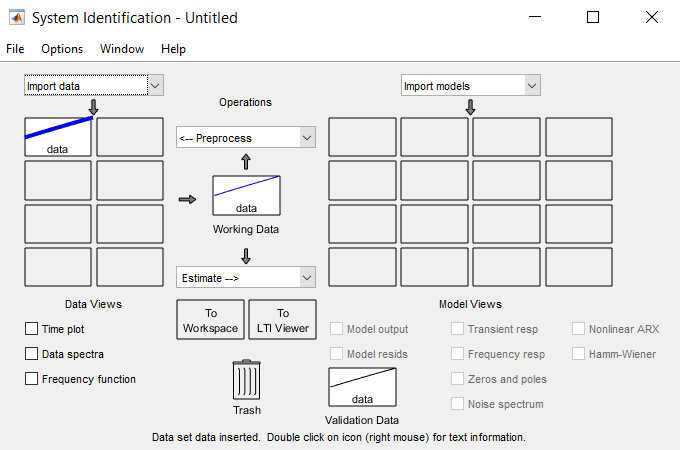Toggle the Transient resp checkbox
Image resolution: width=680 pixels, height=450 pixels.
pyautogui.click(x=457, y=329)
